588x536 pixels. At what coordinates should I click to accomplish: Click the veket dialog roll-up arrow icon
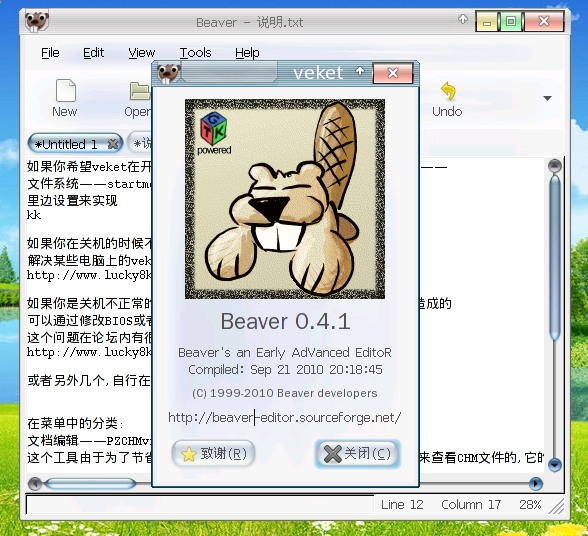[x=360, y=71]
